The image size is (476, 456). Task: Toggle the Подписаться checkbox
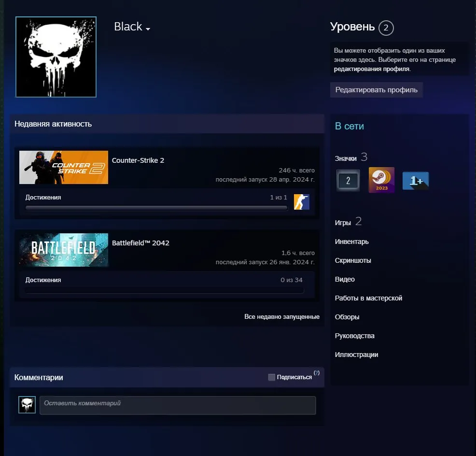click(272, 377)
